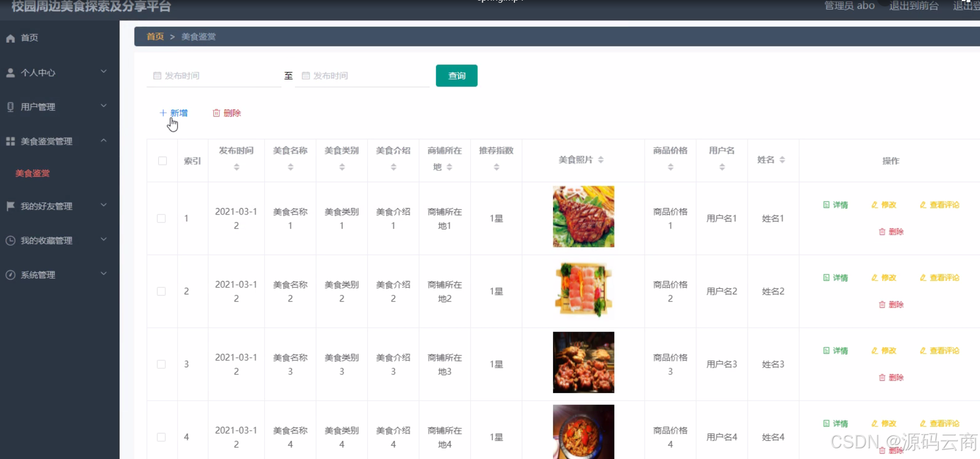Sort by 用户名 using the column arrows

[x=722, y=167]
